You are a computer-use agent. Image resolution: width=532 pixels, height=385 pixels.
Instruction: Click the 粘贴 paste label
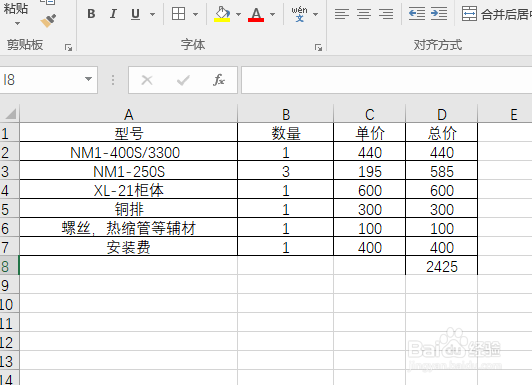coord(15,8)
